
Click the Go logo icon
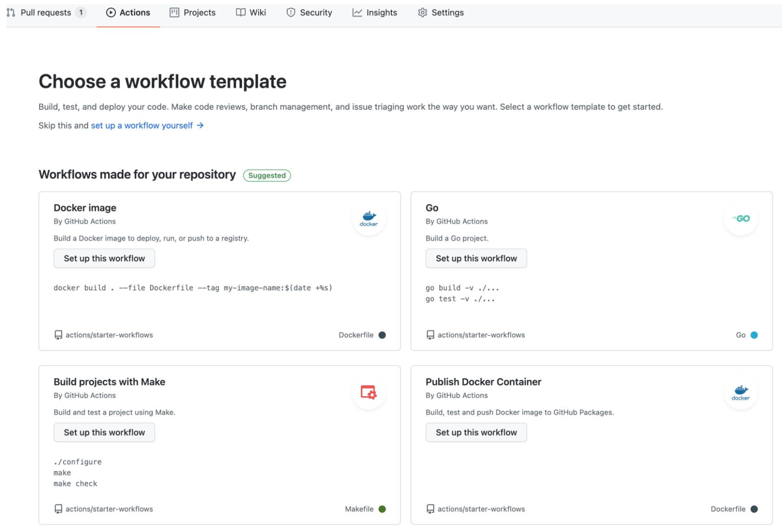pos(740,219)
